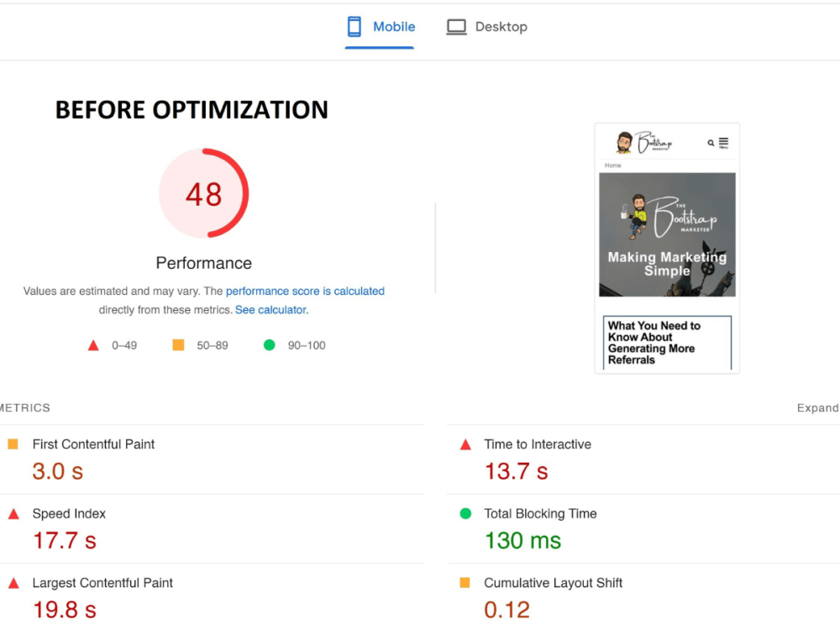Switch to the Mobile tab
Viewport: 840px width, 630px height.
380,27
